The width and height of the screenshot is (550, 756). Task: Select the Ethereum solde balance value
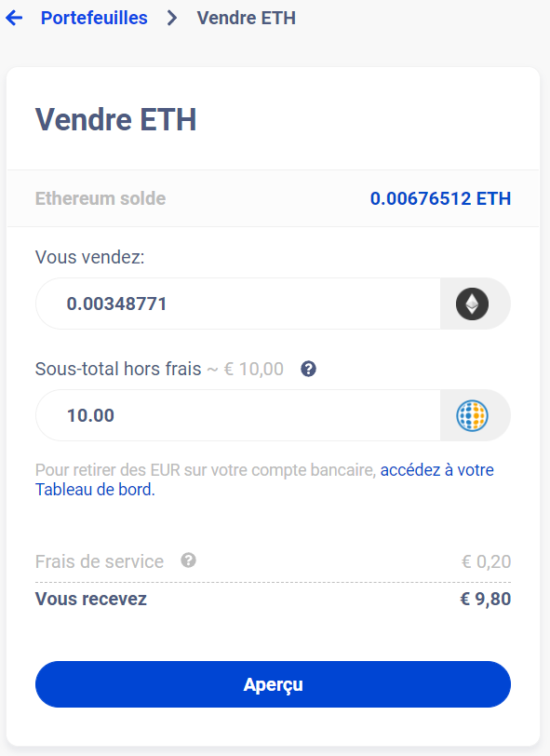440,197
